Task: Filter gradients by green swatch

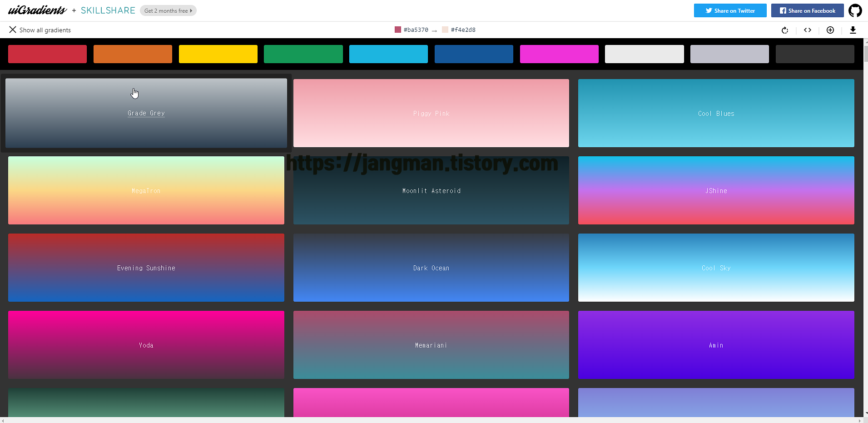Action: point(303,54)
